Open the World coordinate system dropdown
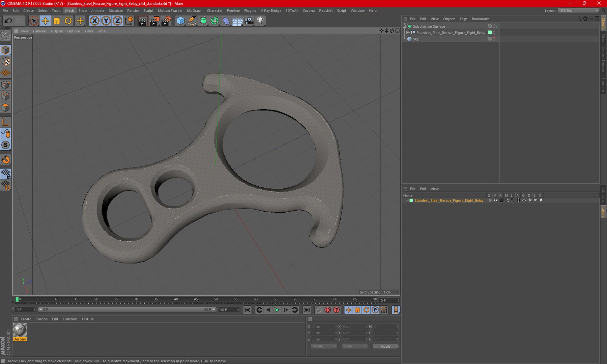Screen dimensions: 607x364 tap(323, 346)
